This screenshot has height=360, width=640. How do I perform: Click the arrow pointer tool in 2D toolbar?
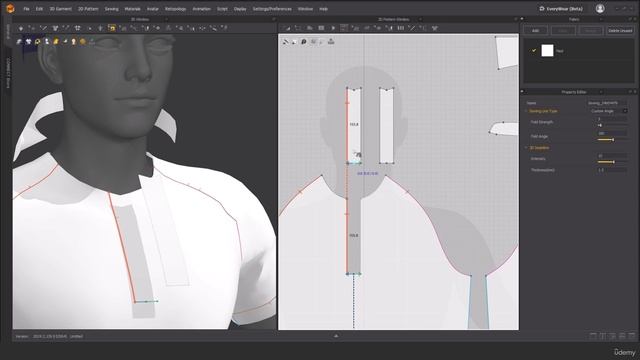(333, 28)
